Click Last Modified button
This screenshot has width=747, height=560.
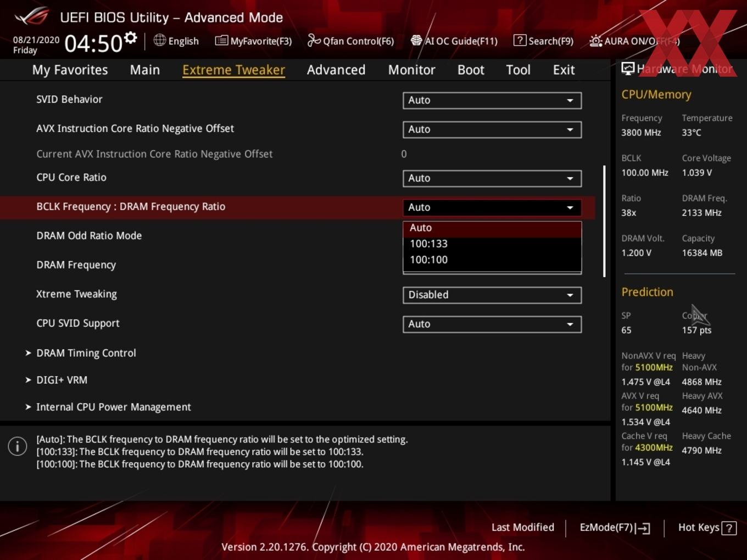(523, 528)
